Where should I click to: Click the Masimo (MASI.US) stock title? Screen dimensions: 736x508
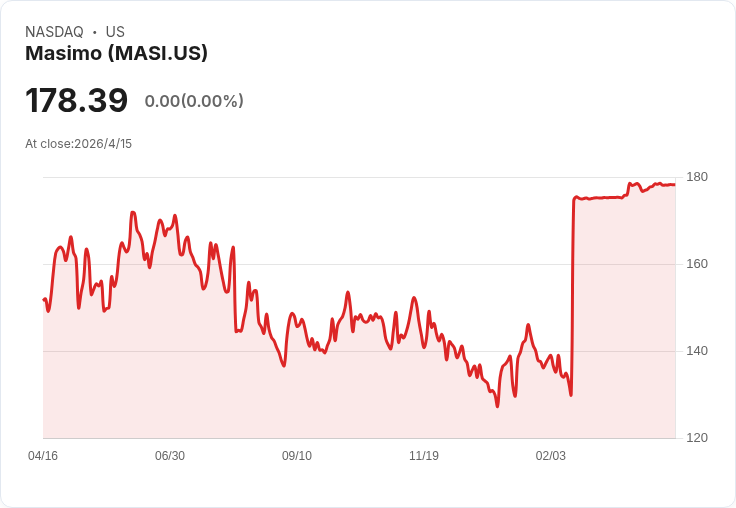[x=116, y=54]
